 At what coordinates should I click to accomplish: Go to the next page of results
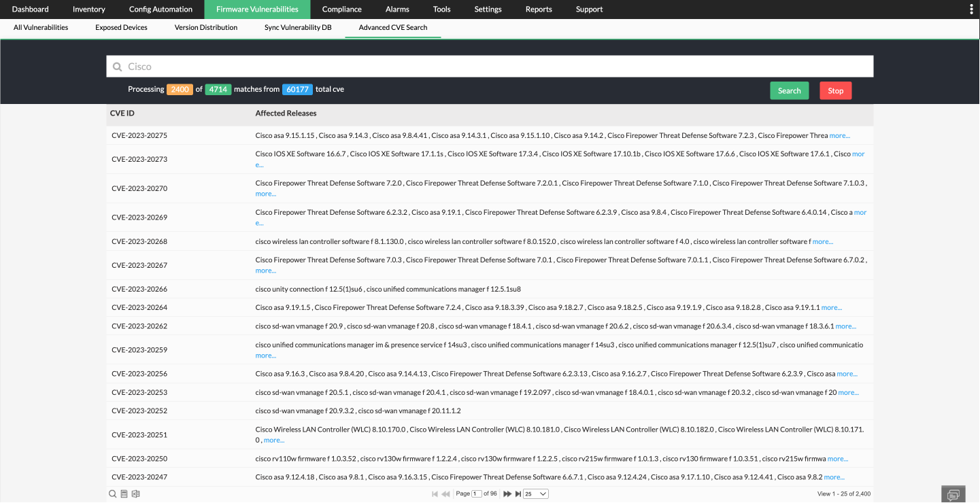click(x=507, y=494)
